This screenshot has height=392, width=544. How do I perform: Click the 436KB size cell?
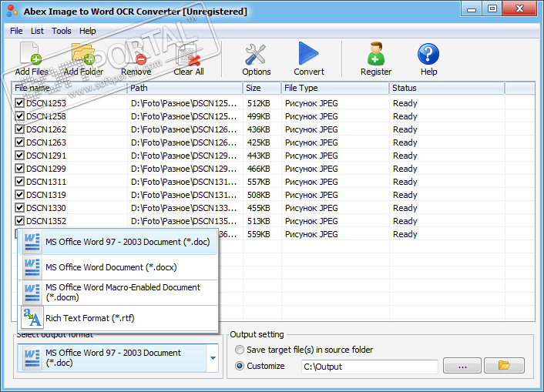pyautogui.click(x=258, y=129)
